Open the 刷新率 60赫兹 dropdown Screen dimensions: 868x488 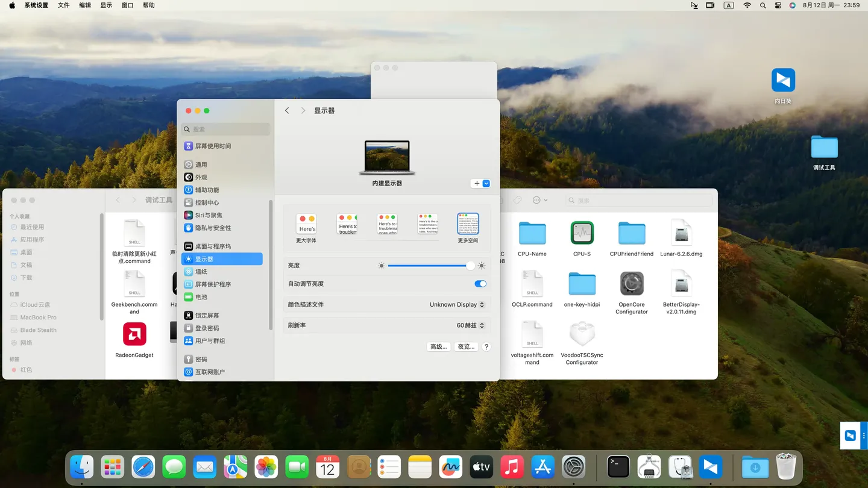tap(470, 325)
